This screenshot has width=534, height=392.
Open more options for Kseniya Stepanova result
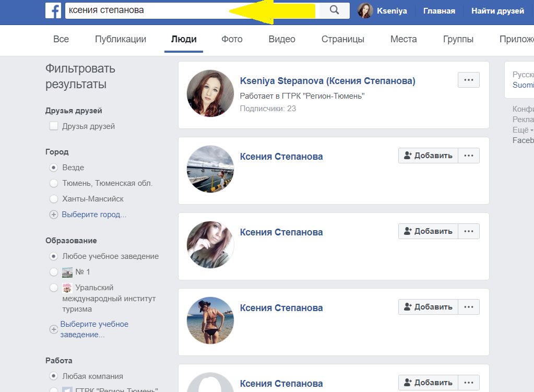pyautogui.click(x=469, y=80)
